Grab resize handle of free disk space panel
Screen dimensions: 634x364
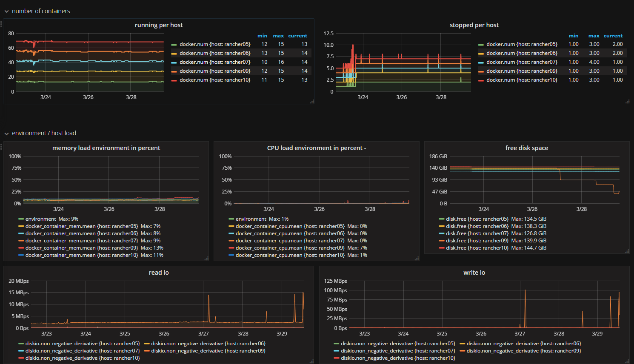pos(627,251)
